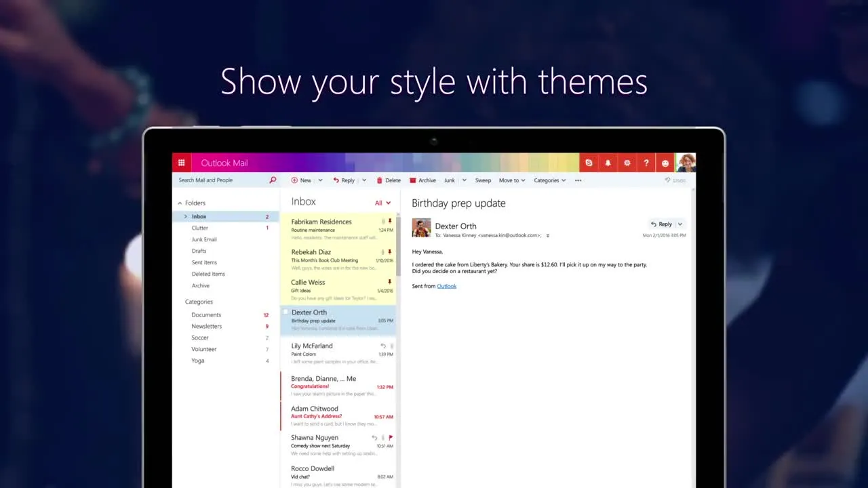The image size is (868, 488).
Task: Mark message as Junk
Action: (450, 180)
